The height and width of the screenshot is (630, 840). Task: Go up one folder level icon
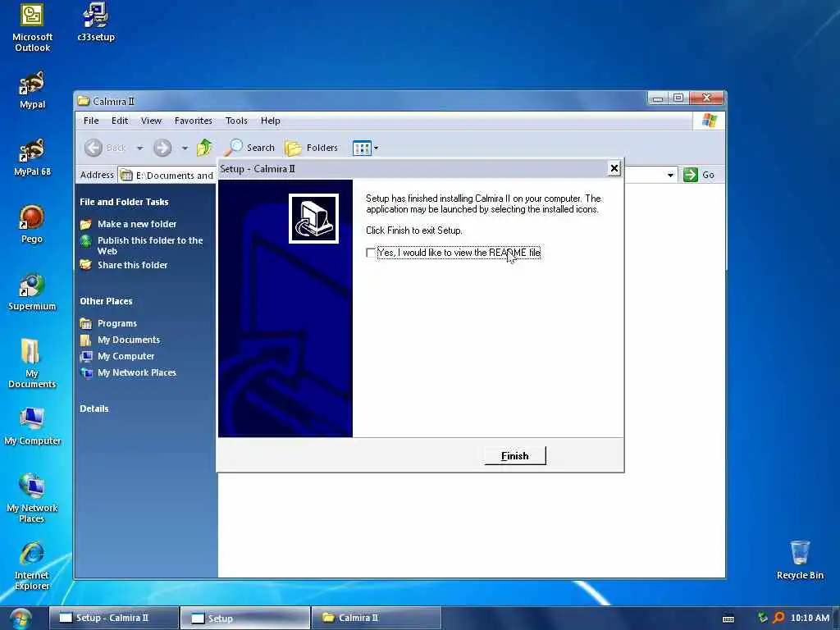tap(204, 148)
